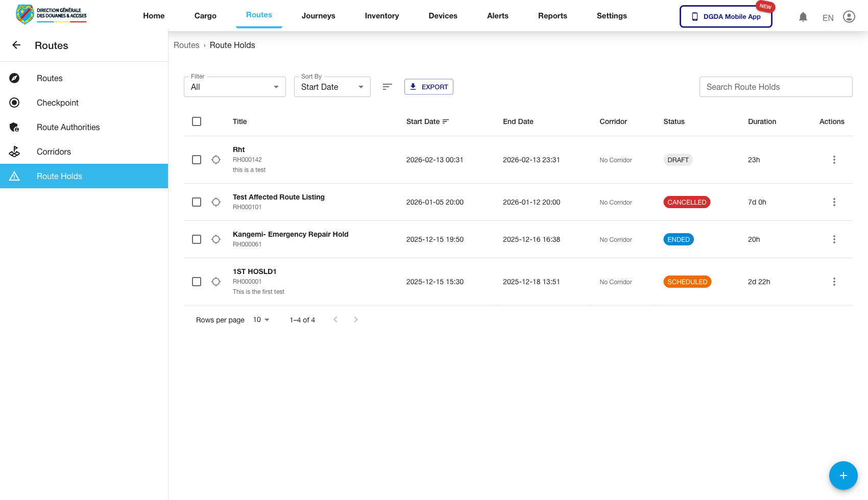868x500 pixels.
Task: Locate the Rht hold via crosshair icon
Action: coord(216,160)
